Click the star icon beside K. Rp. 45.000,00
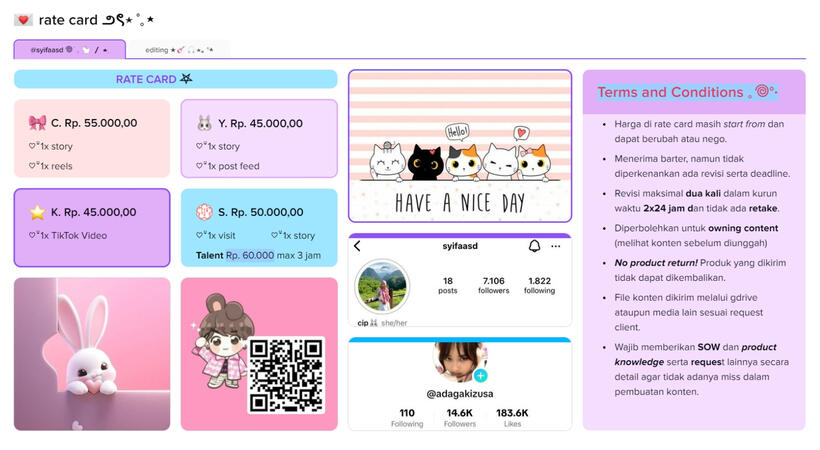Image resolution: width=820 pixels, height=450 pixels. [x=37, y=212]
